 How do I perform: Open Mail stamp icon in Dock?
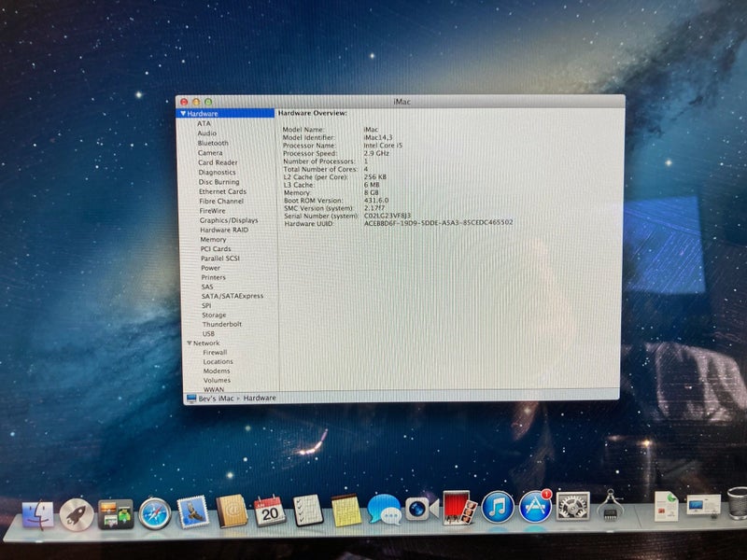point(193,511)
